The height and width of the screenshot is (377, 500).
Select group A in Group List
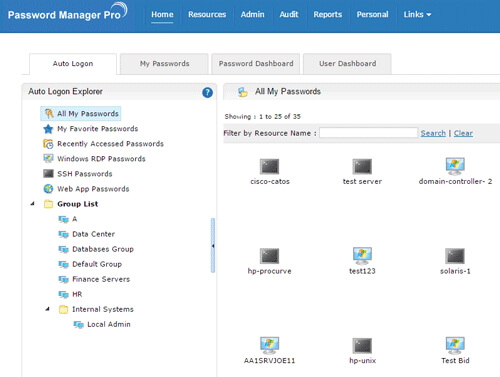tap(75, 219)
